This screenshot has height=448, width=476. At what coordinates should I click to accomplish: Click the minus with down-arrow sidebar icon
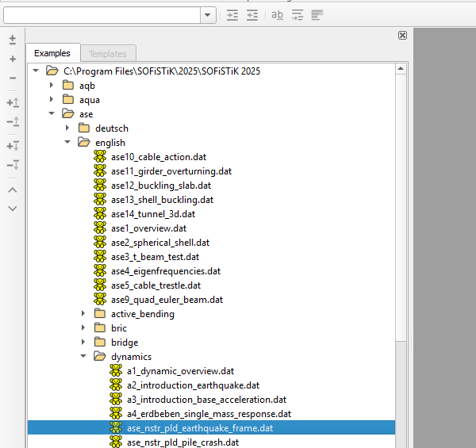[13, 165]
